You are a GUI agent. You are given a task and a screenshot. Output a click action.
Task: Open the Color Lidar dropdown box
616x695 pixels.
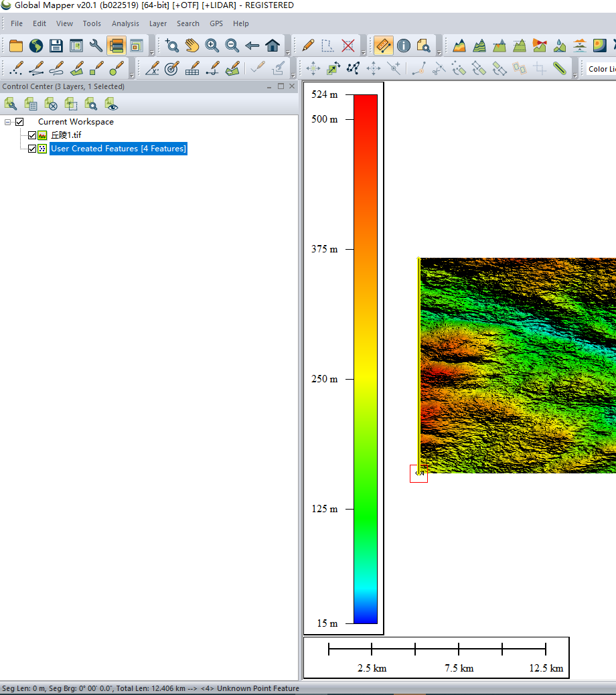click(x=600, y=69)
